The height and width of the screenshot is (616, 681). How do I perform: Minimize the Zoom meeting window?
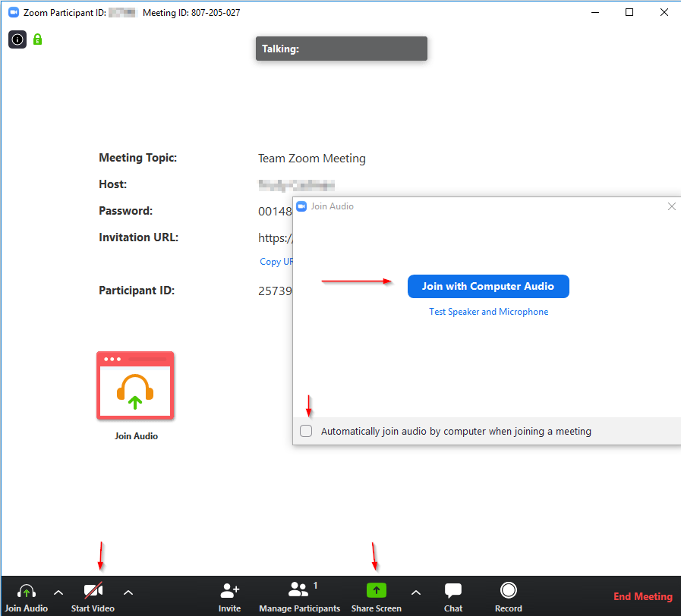pos(595,13)
